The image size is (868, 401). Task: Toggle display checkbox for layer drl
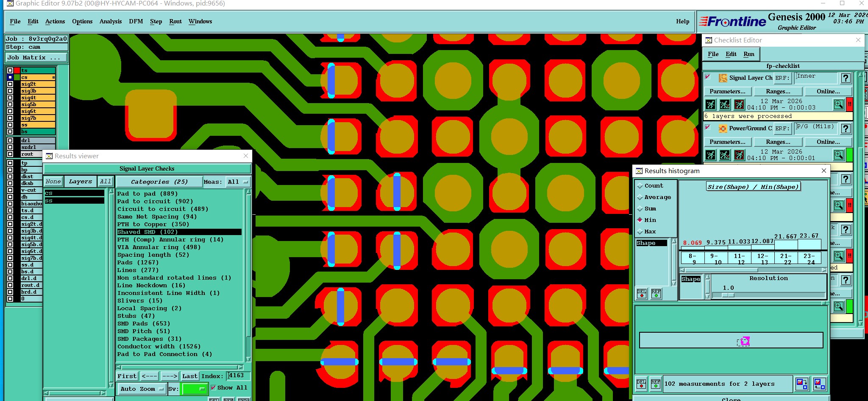click(10, 140)
